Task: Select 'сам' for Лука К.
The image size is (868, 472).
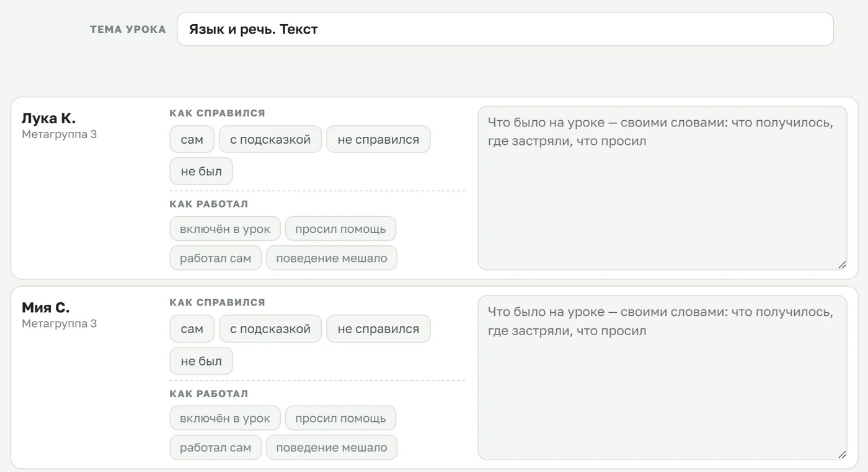Action: pyautogui.click(x=192, y=139)
